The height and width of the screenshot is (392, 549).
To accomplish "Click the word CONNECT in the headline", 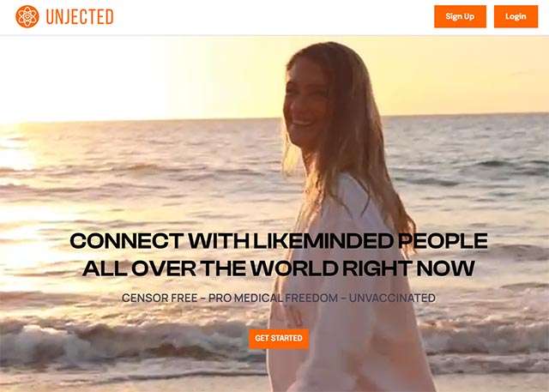I will 126,241.
